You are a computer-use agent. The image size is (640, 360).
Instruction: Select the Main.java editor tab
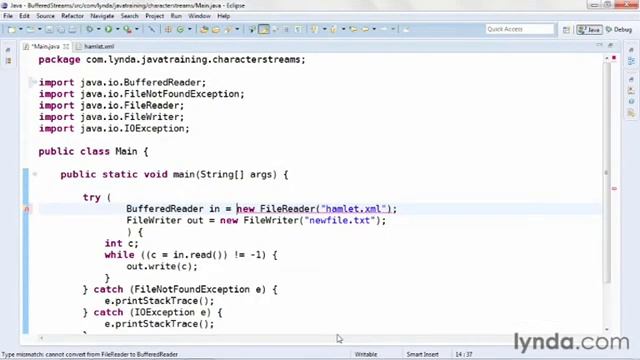[45, 47]
